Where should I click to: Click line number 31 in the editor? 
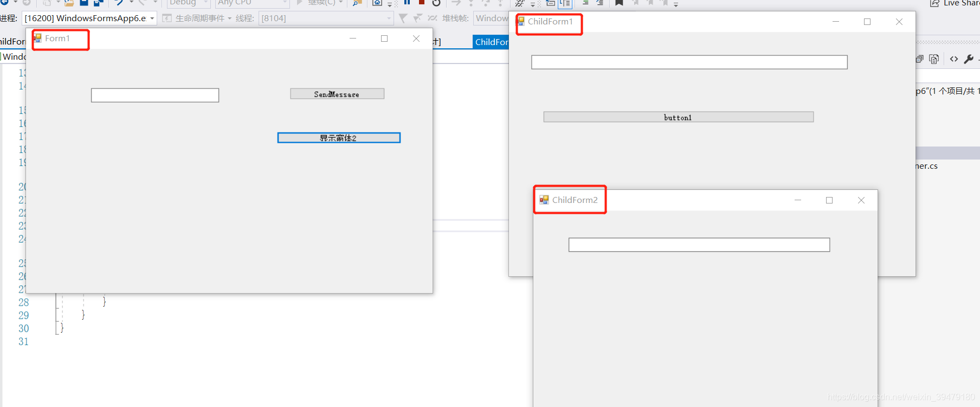click(24, 341)
